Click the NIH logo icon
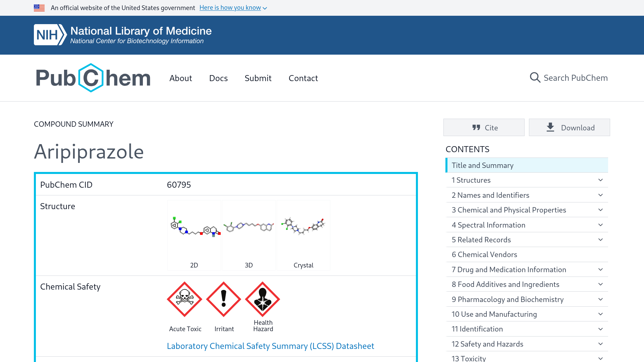This screenshot has height=362, width=644. [x=50, y=35]
